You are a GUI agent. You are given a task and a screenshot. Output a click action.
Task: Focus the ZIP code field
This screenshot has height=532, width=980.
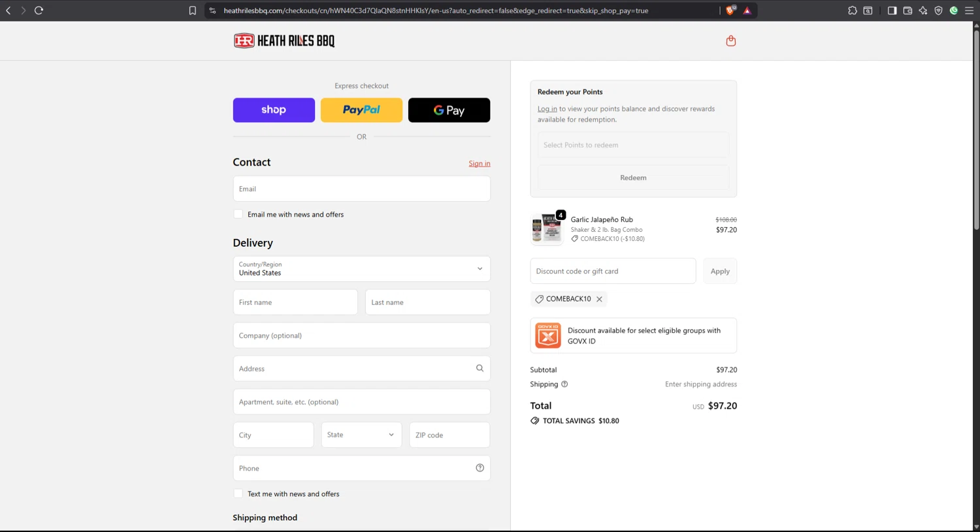click(x=449, y=435)
